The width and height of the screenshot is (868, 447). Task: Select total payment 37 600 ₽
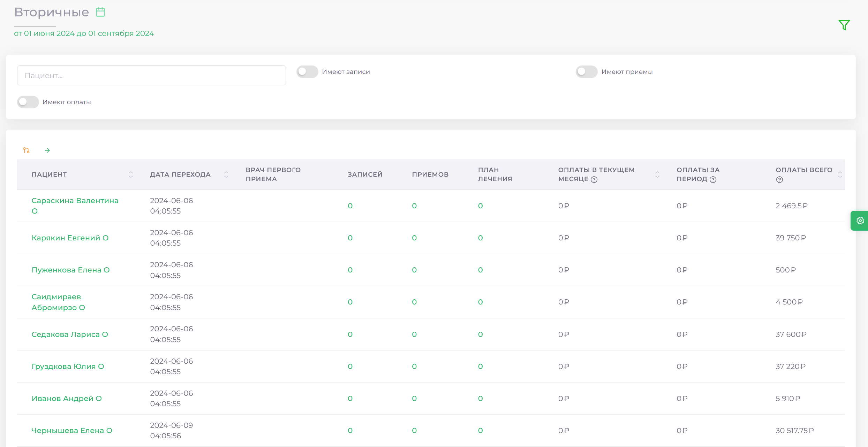pos(791,334)
